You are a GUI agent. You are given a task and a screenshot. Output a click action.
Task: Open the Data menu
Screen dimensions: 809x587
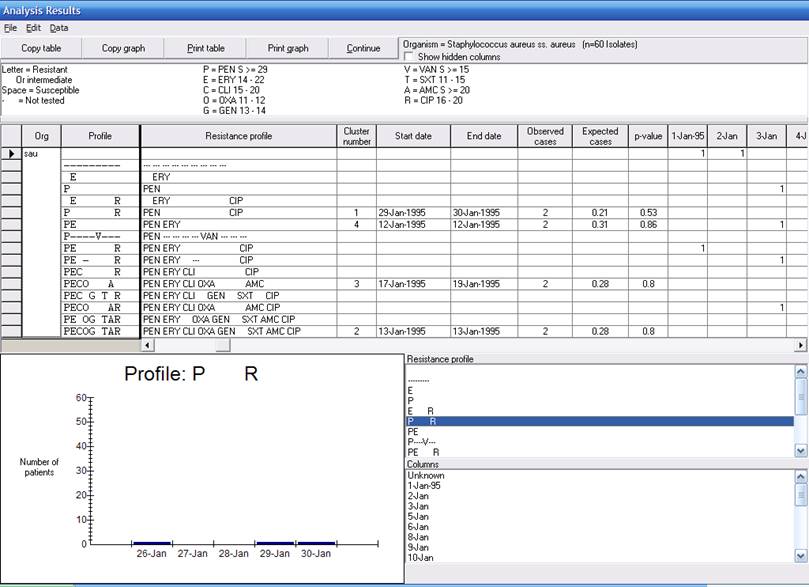tap(59, 28)
